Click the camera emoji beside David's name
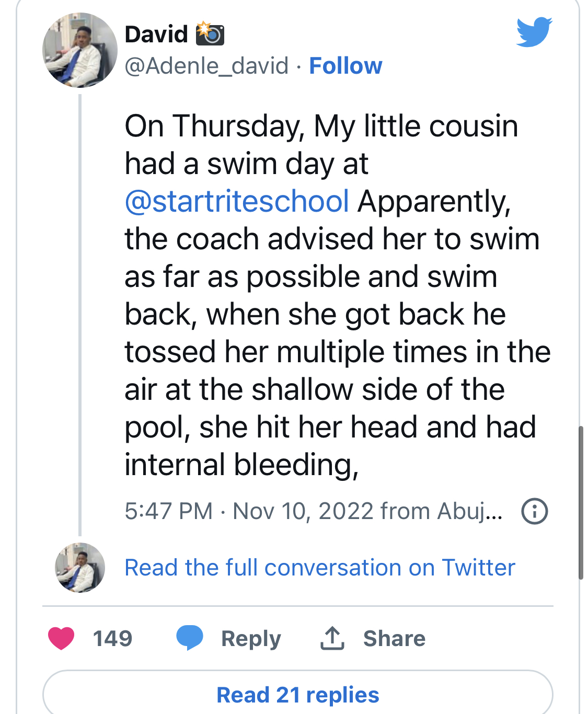Screen dimensions: 588x714 coord(210,34)
